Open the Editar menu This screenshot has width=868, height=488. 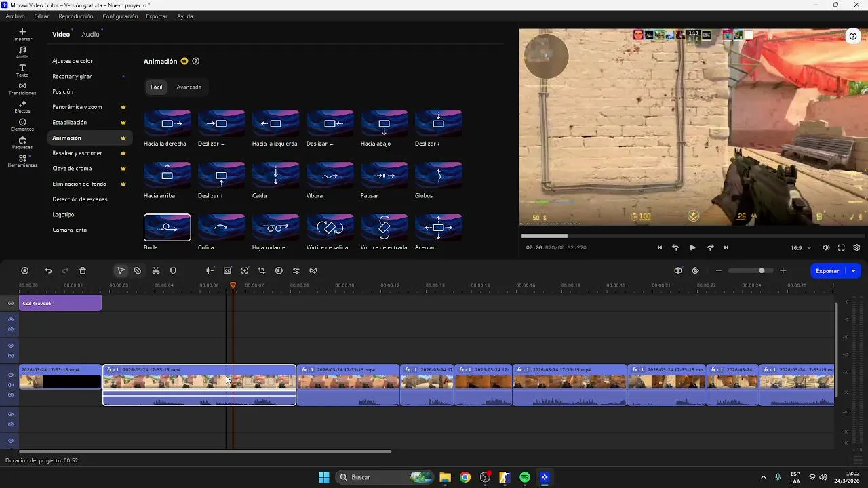click(x=41, y=16)
